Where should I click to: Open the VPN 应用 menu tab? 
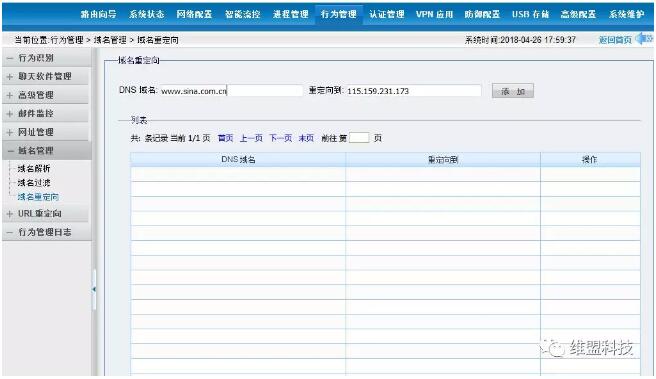click(434, 14)
